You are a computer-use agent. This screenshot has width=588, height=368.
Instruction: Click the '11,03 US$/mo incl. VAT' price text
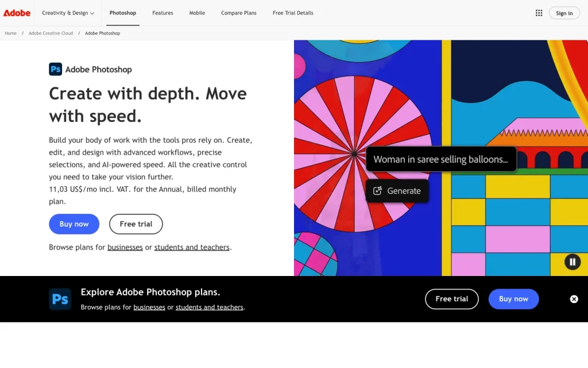pos(90,189)
